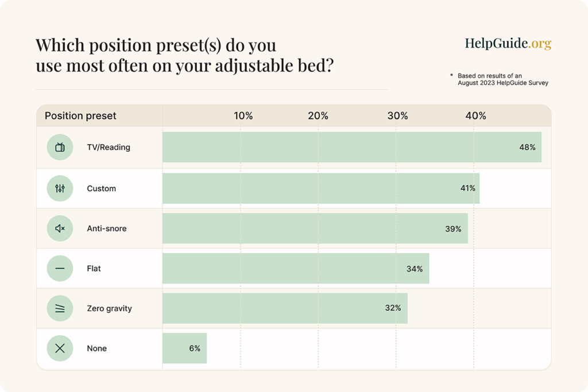The height and width of the screenshot is (392, 588).
Task: Click the Anti-snore 39% bar
Action: 315,228
